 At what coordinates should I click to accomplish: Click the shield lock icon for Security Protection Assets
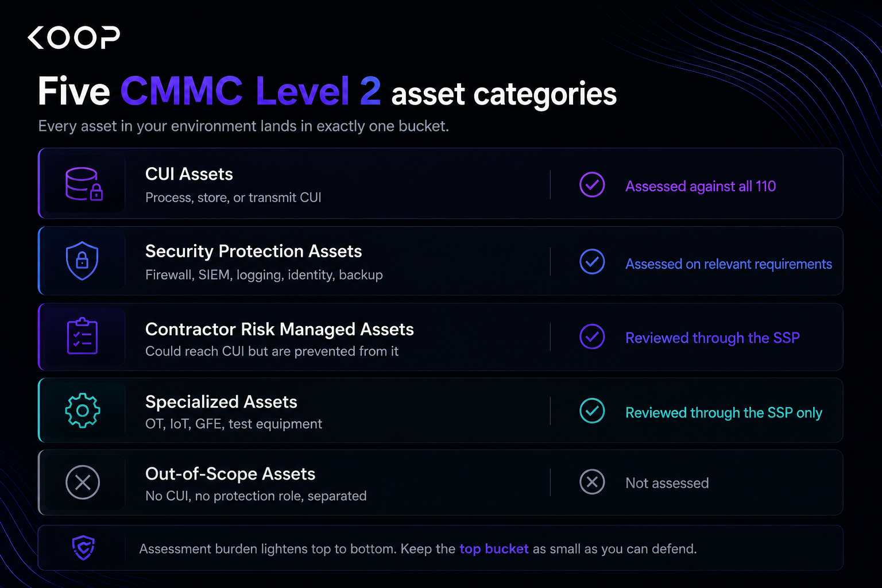[82, 261]
